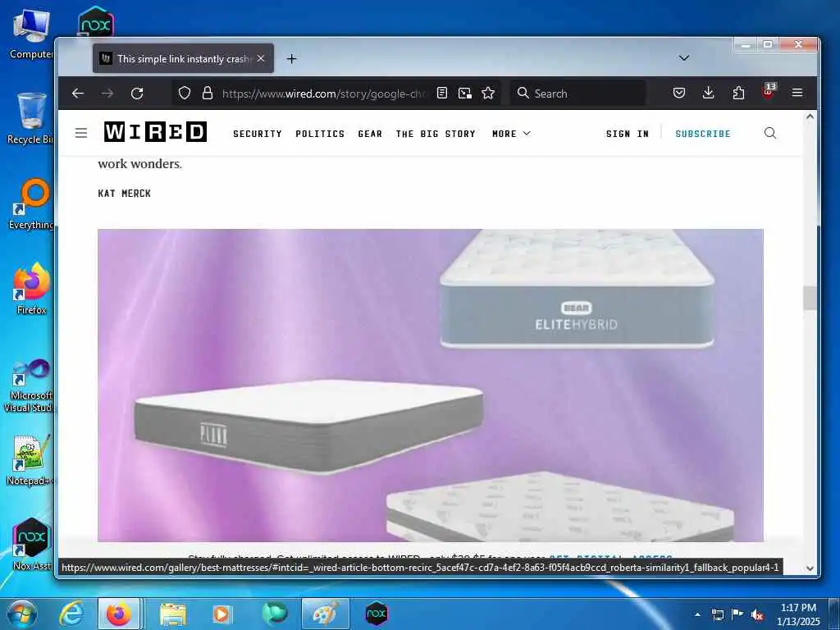Open the Extensions puzzle icon
The height and width of the screenshot is (630, 840).
738,94
